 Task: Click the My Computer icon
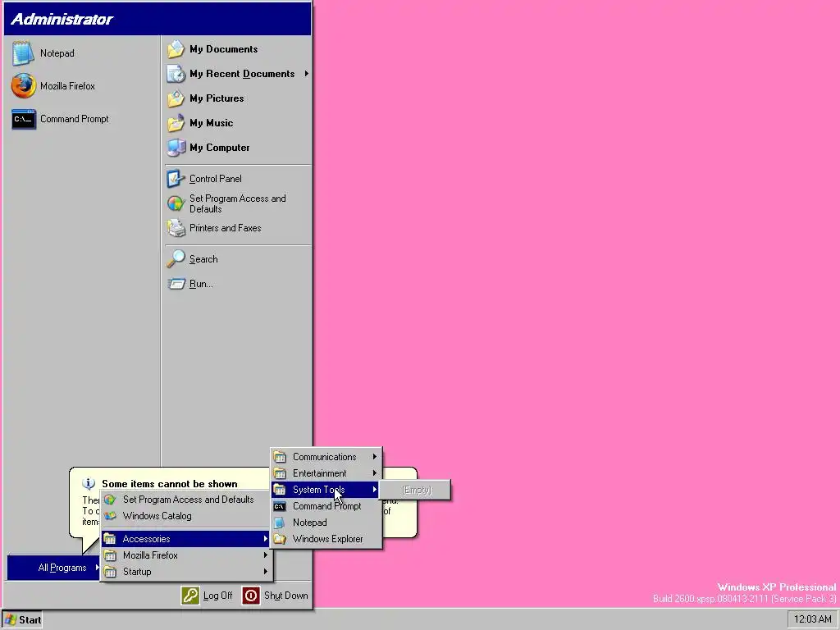(176, 148)
